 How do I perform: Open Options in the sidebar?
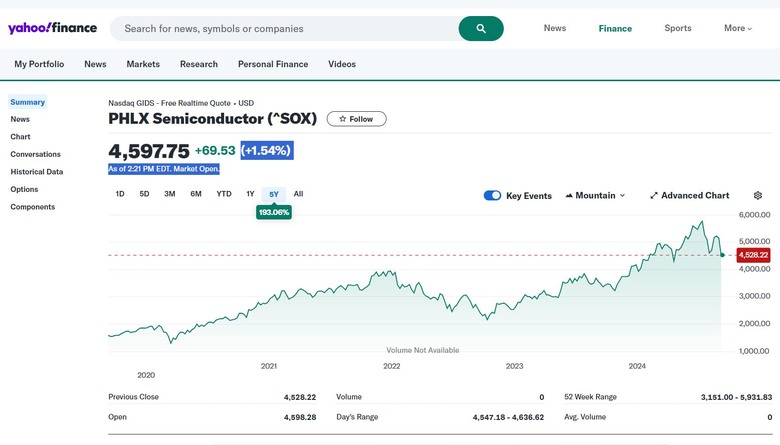tap(24, 189)
